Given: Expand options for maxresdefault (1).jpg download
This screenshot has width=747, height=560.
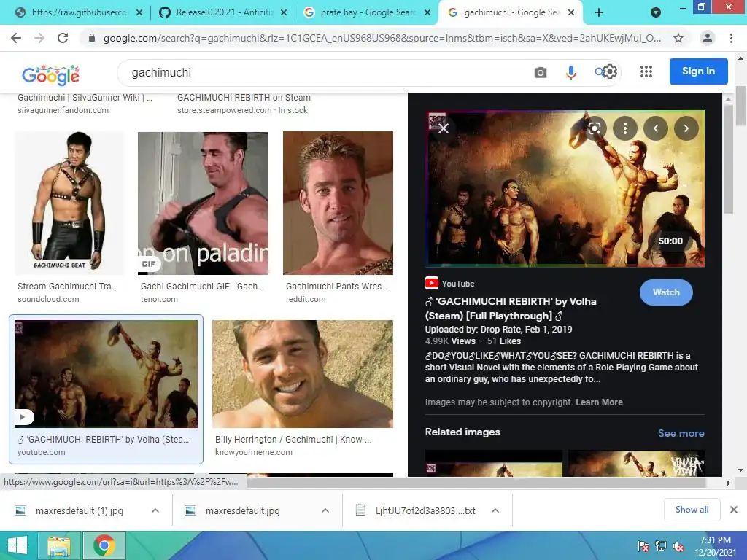Looking at the screenshot, I should [155, 510].
